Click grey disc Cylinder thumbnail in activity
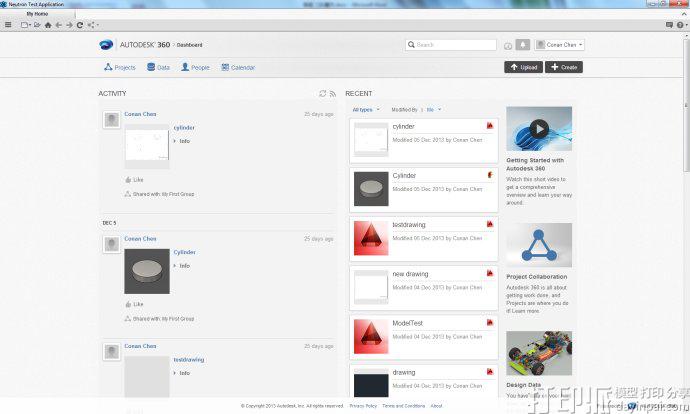This screenshot has height=414, width=690. [x=147, y=271]
